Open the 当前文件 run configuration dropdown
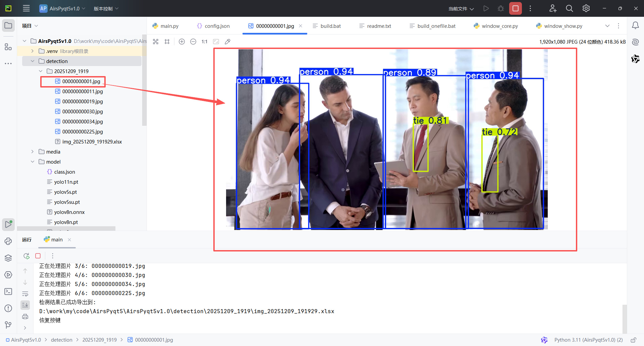This screenshot has height=346, width=644. click(461, 9)
